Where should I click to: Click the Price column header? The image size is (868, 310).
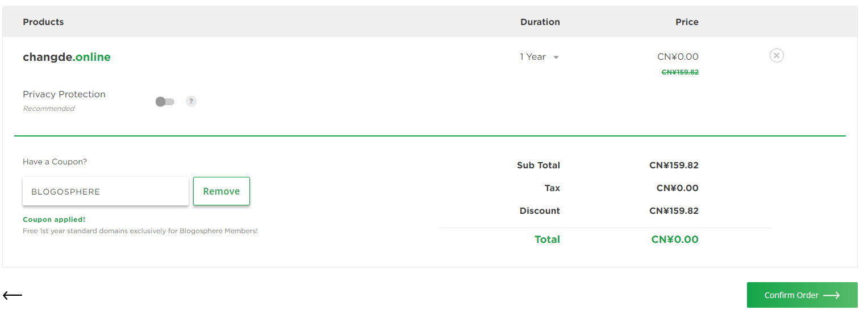point(687,22)
